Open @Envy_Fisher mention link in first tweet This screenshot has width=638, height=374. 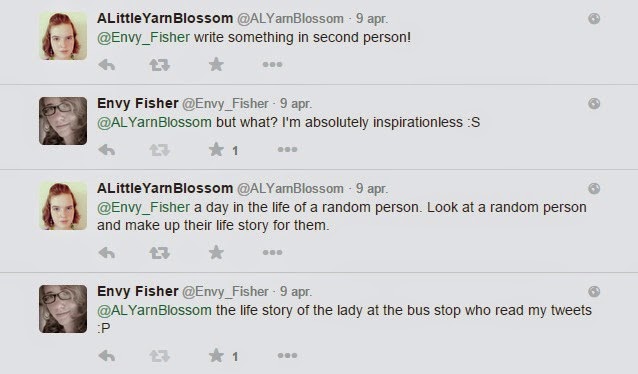tap(143, 37)
